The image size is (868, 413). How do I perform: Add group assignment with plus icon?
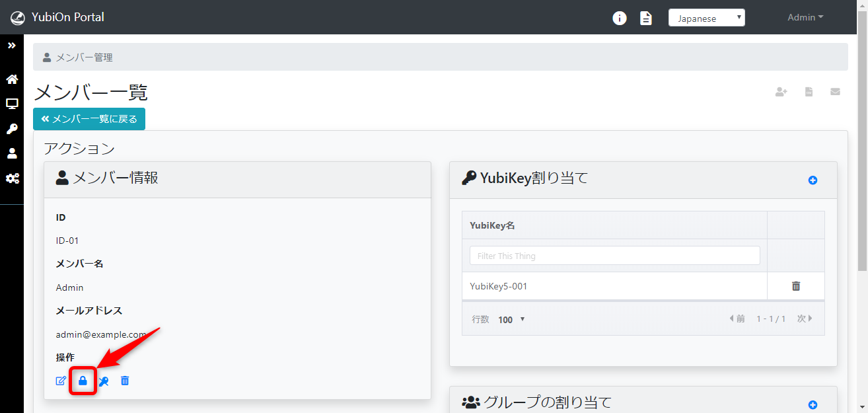[x=813, y=404]
